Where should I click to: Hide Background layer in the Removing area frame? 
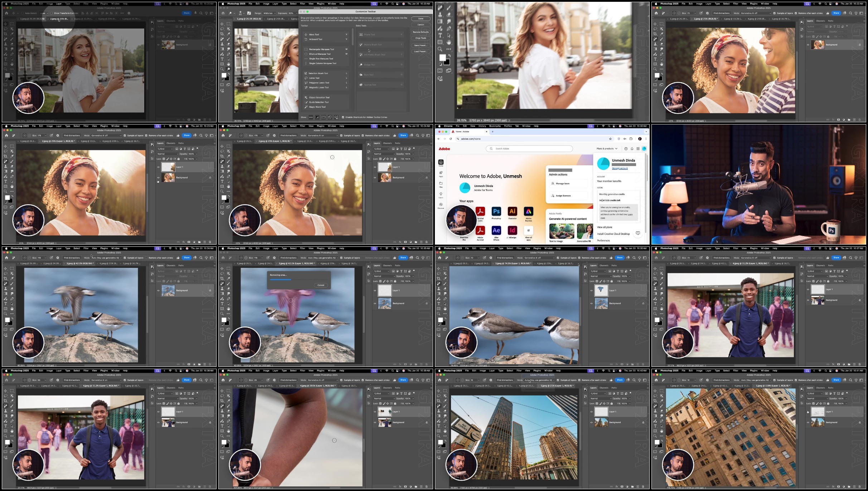click(x=375, y=303)
